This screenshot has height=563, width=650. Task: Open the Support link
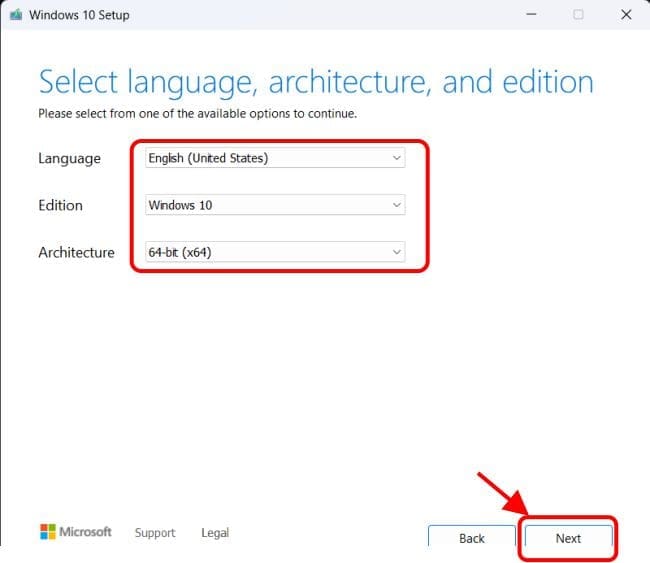pyautogui.click(x=155, y=533)
